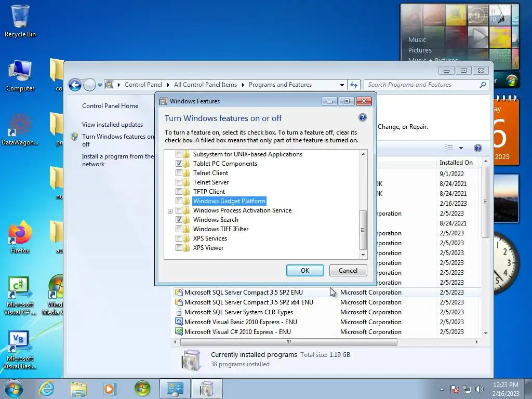Click Cancel in Windows Features
The width and height of the screenshot is (532, 399).
[x=348, y=270]
